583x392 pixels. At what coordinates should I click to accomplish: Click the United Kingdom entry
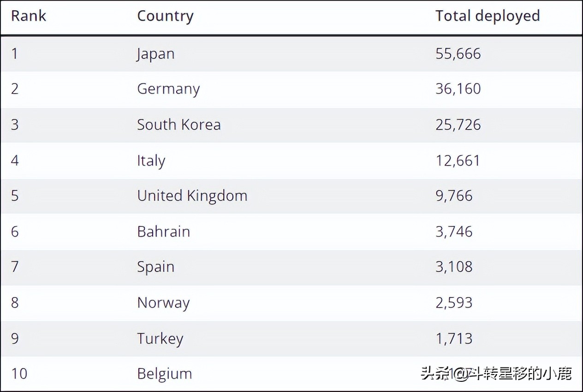[x=192, y=196]
